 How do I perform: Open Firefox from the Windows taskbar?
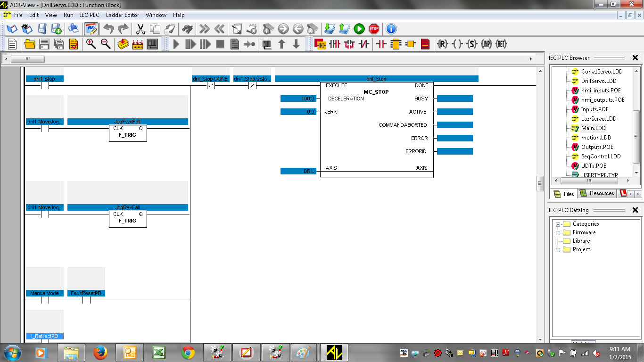pos(100,352)
